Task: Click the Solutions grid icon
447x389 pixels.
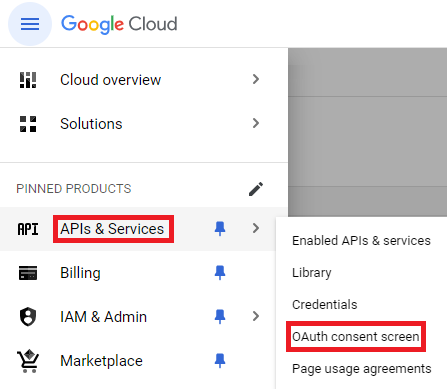Action: pyautogui.click(x=28, y=124)
